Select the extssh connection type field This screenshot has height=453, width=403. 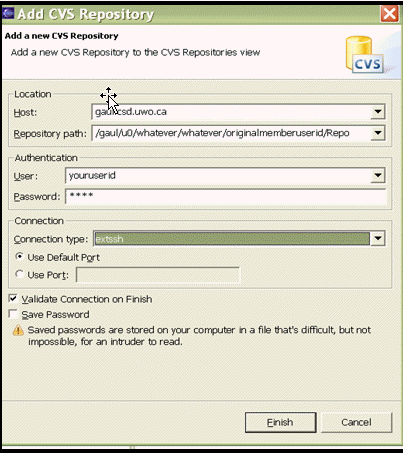pyautogui.click(x=232, y=239)
